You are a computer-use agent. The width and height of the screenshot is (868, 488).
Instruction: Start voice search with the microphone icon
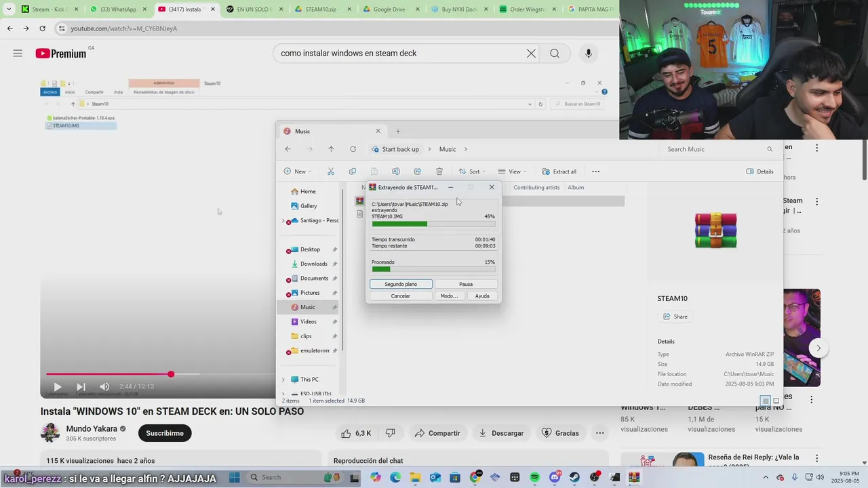pyautogui.click(x=589, y=54)
